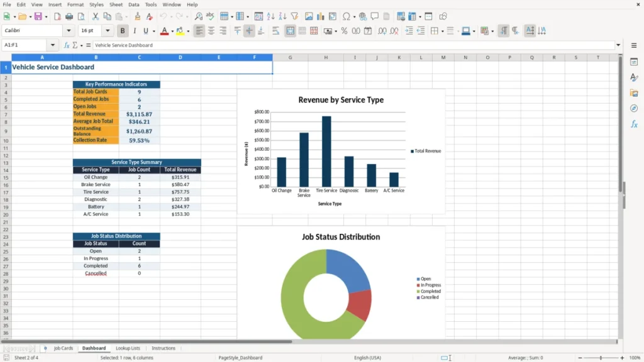Run the Spelling check icon
Viewport: 644px width, 362px height.
pos(210,16)
